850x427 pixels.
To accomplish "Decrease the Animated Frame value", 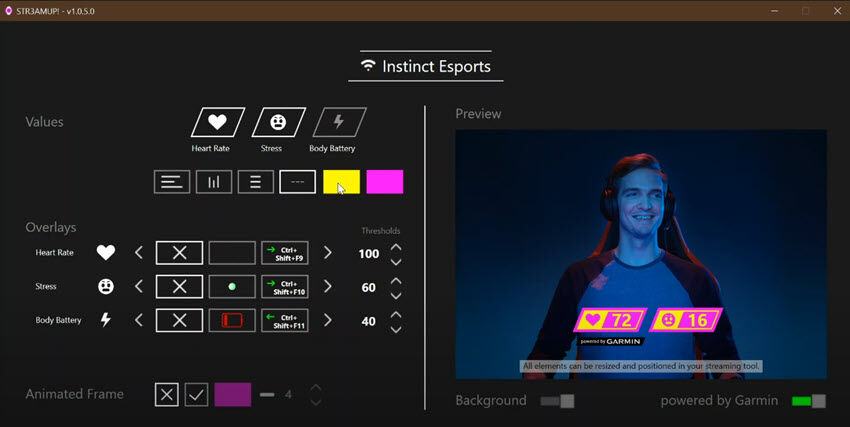I will 315,402.
